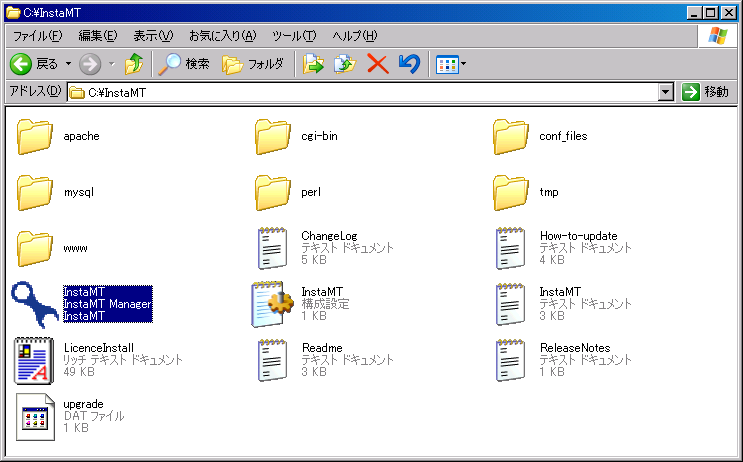Viewport: 743px width, 462px height.
Task: Select the perl folder icon
Action: click(x=272, y=193)
